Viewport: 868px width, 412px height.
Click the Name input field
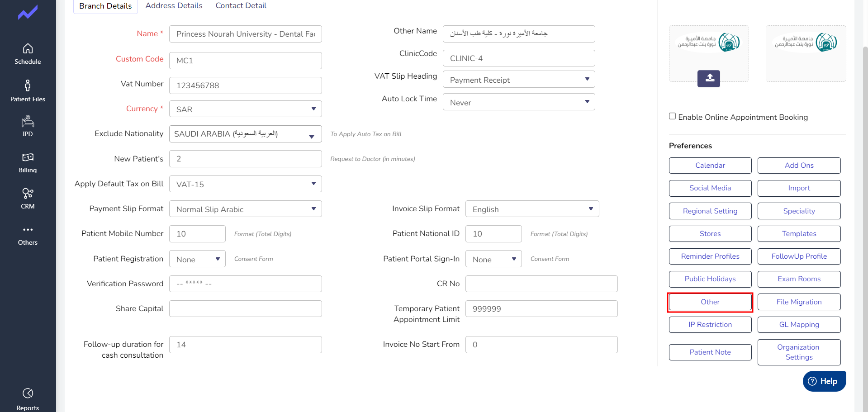[x=246, y=34]
